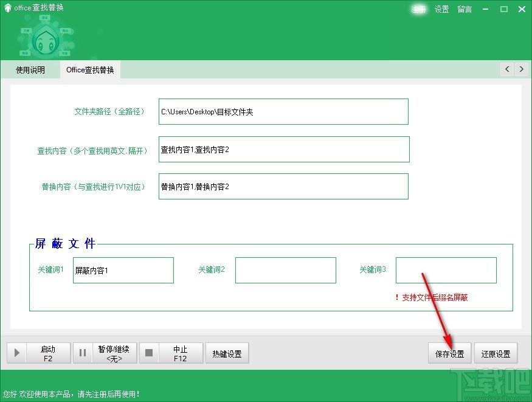The height and width of the screenshot is (402, 532).
Task: Click the status bar welcome message
Action: coord(71,394)
